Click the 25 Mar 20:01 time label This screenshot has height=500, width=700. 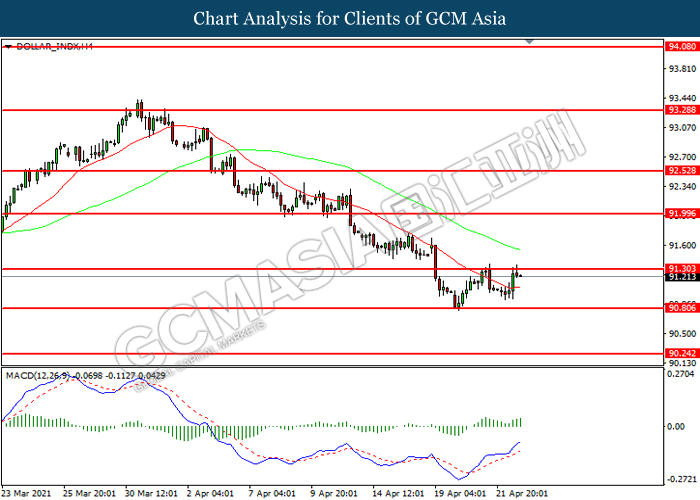pyautogui.click(x=89, y=493)
